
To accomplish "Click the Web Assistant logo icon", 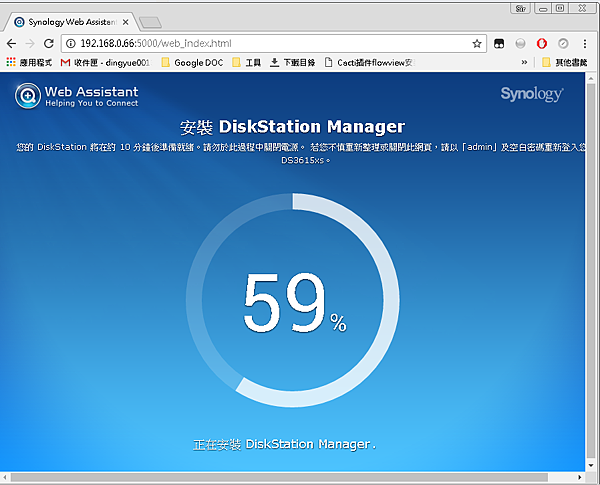I will (28, 96).
